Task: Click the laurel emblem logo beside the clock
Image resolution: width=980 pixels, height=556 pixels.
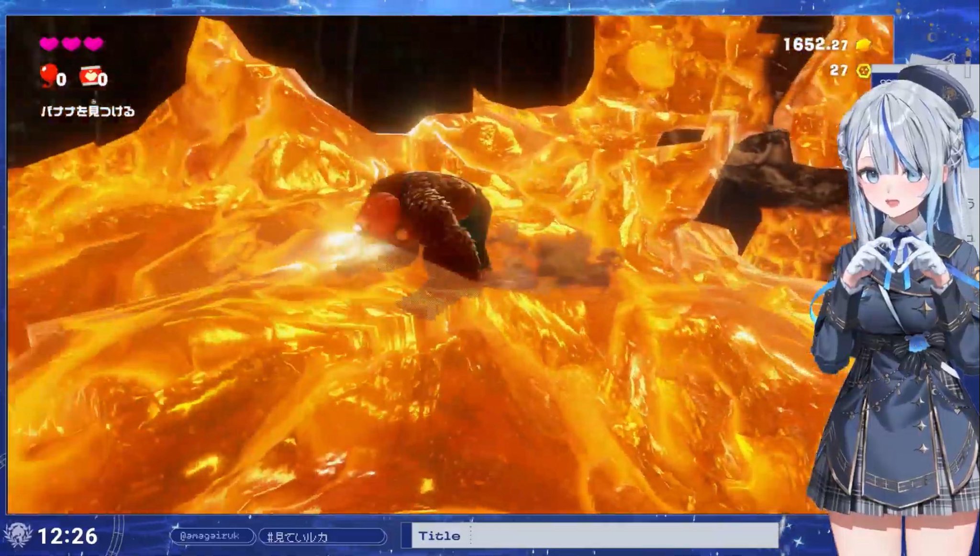Action: click(17, 535)
